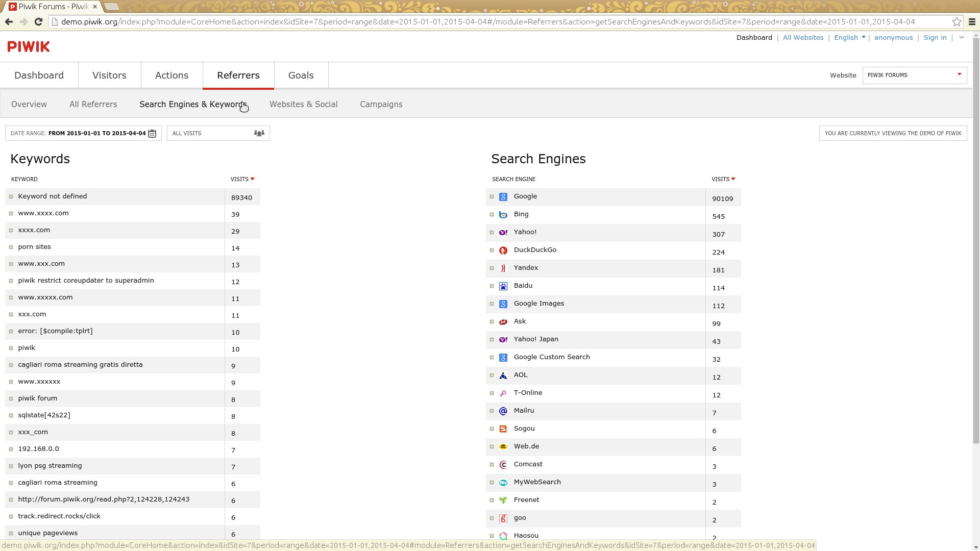This screenshot has width=980, height=551.
Task: Click the DuckDuckGo icon
Action: (503, 251)
